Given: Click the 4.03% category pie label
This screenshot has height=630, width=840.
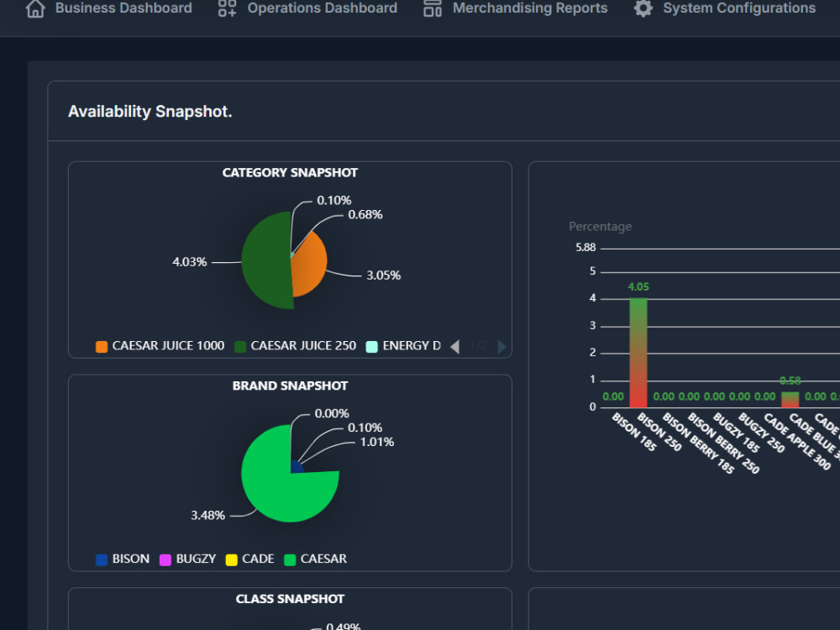Looking at the screenshot, I should point(190,262).
